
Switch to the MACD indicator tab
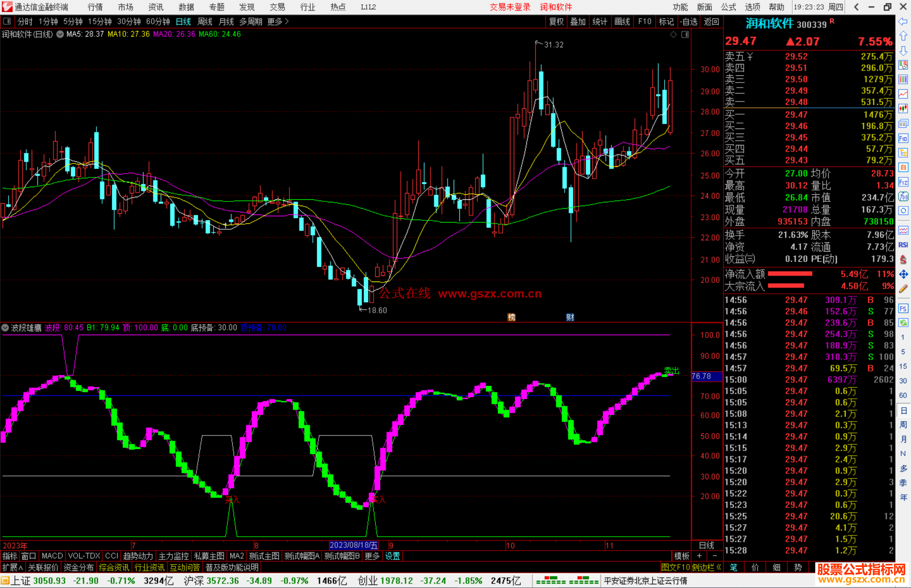pyautogui.click(x=52, y=556)
